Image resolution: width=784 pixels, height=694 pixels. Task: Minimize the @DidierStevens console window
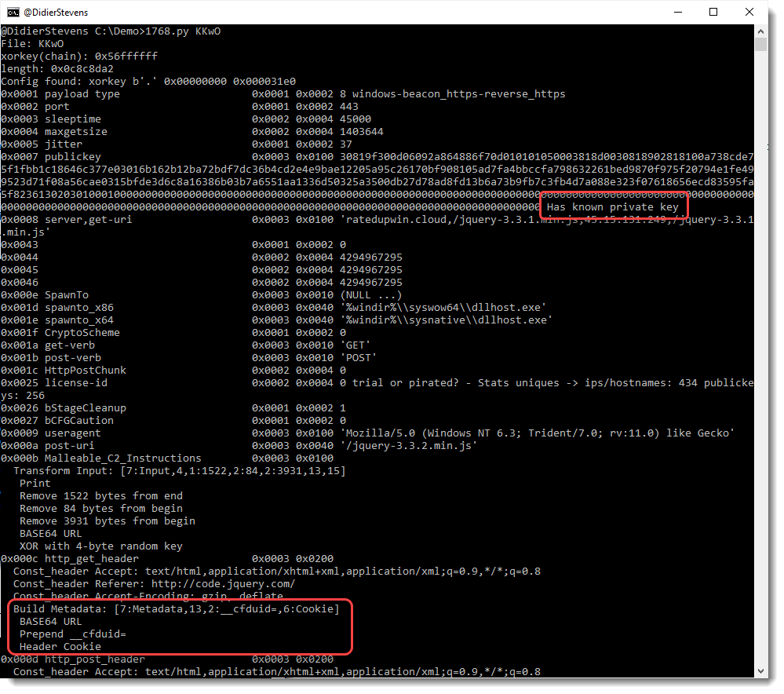[678, 12]
